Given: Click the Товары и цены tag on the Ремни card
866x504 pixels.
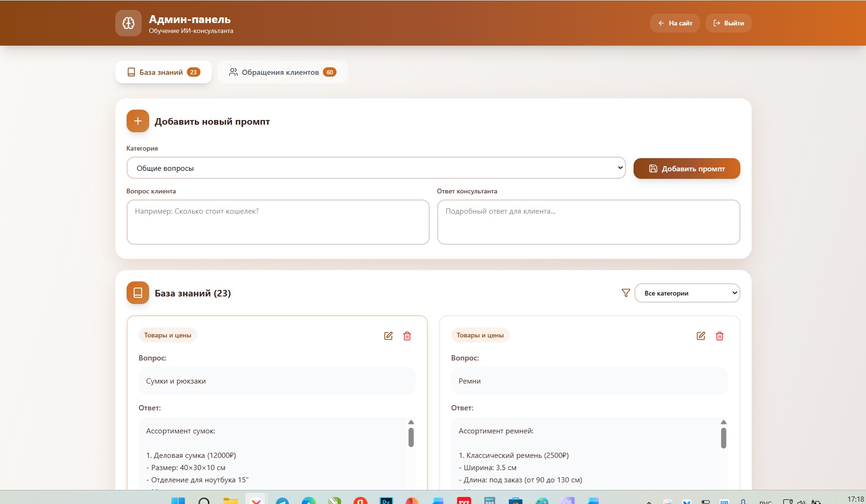Looking at the screenshot, I should point(480,335).
